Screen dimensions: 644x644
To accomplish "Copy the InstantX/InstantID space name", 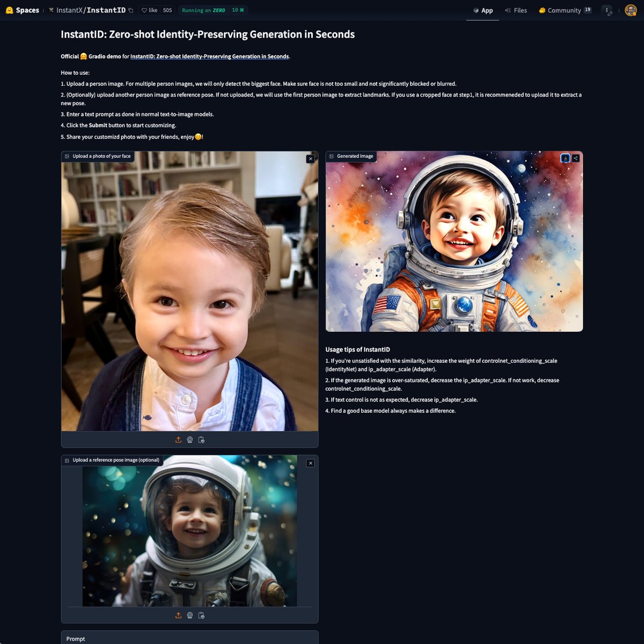I will [130, 10].
